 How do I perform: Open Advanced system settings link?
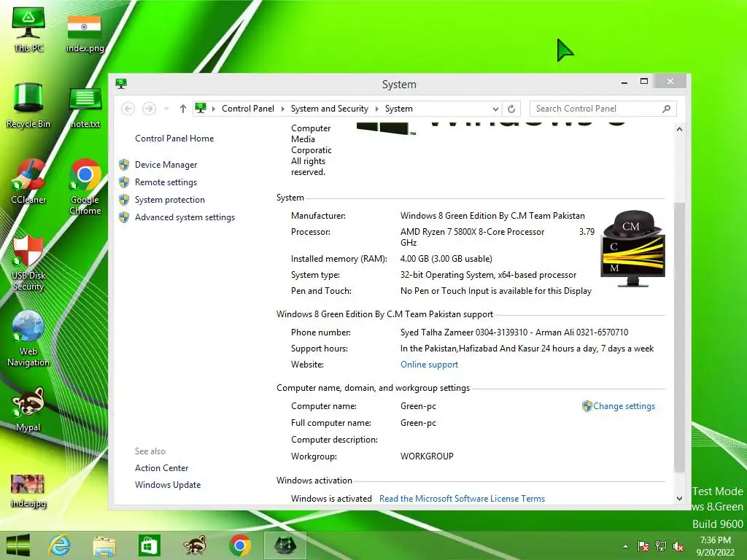tap(185, 217)
